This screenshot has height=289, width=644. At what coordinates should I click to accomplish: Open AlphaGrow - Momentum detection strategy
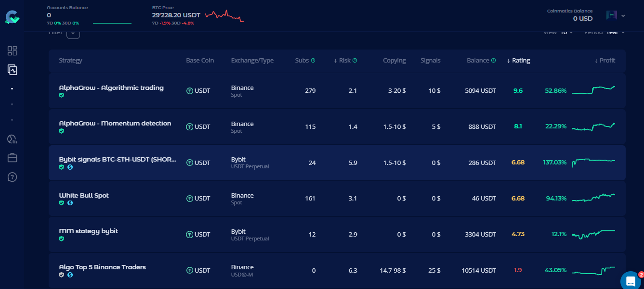click(115, 124)
